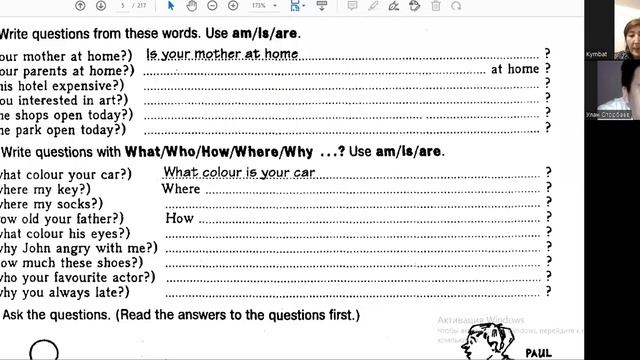
Task: Click the 'is hotel expensive?)' prompt
Action: [x=62, y=86]
